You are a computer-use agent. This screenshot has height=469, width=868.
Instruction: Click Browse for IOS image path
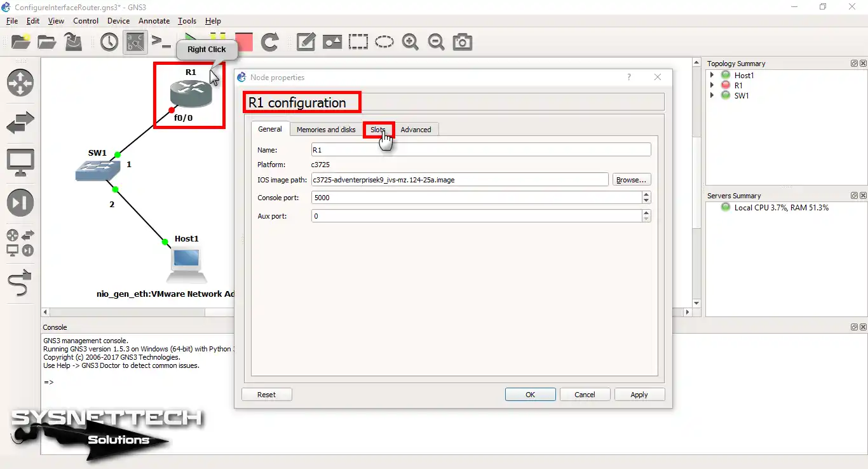pos(632,180)
